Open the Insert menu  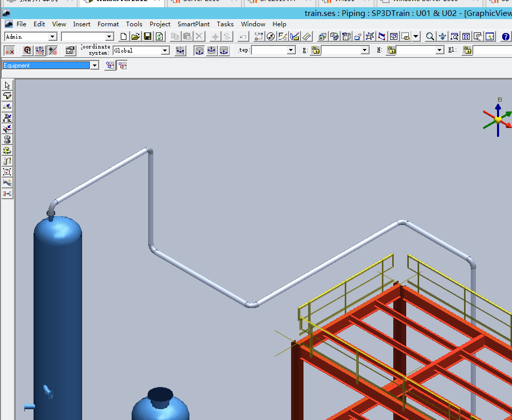[x=82, y=24]
